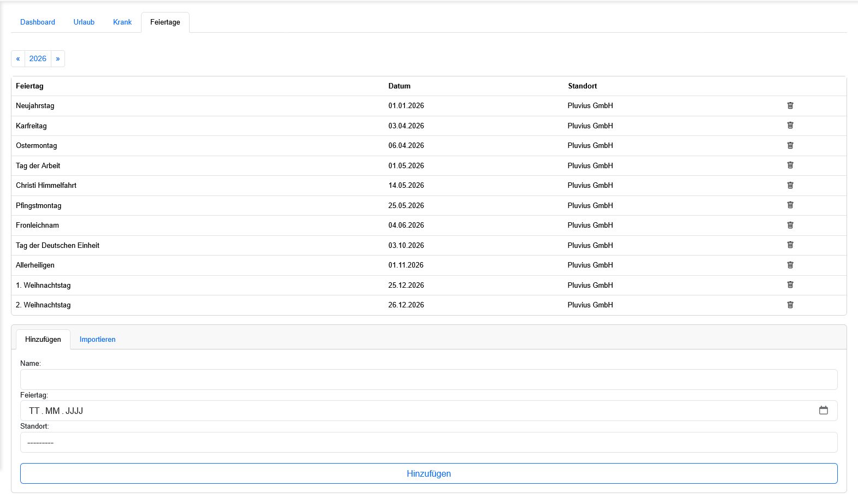Click the date 25.12.2026
Viewport: 858px width, 504px height.
click(x=406, y=285)
